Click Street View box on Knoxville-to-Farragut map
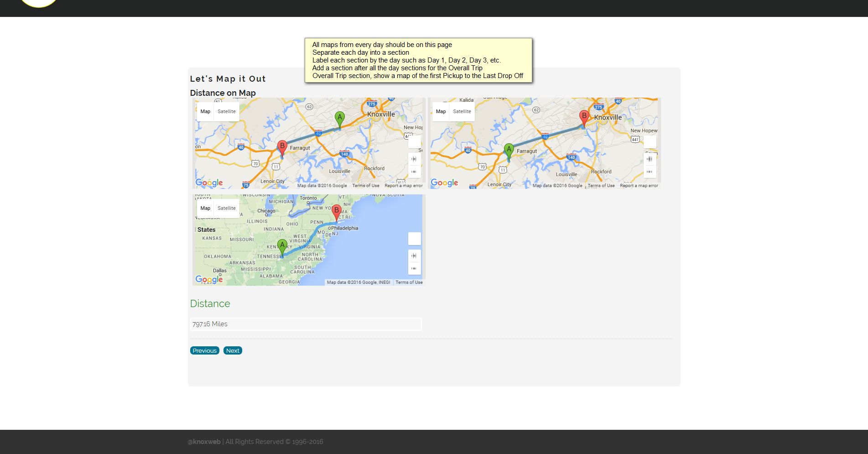868x454 pixels. pyautogui.click(x=414, y=142)
